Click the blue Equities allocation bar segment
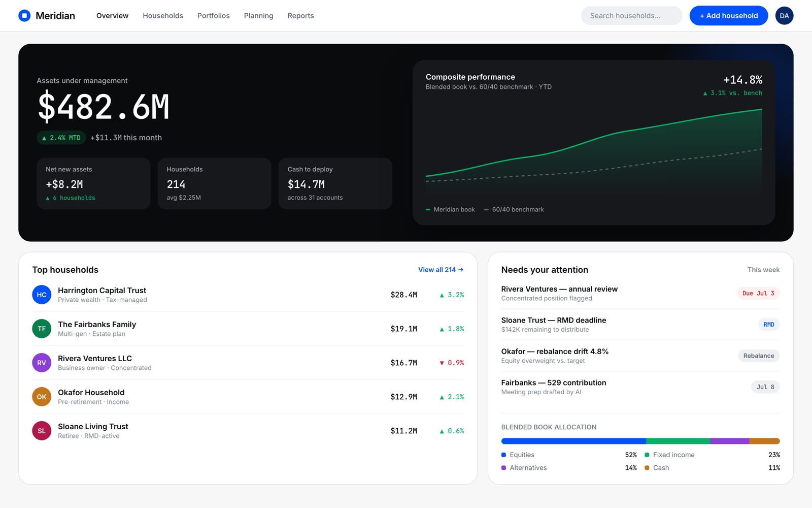Viewport: 812px width, 508px height. coord(573,441)
